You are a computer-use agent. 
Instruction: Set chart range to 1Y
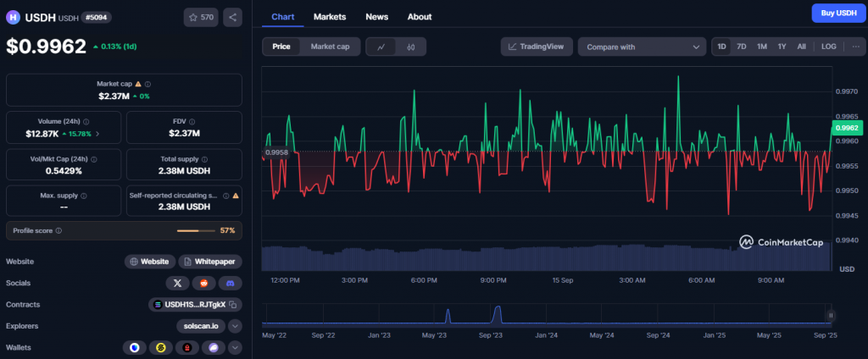click(x=782, y=47)
